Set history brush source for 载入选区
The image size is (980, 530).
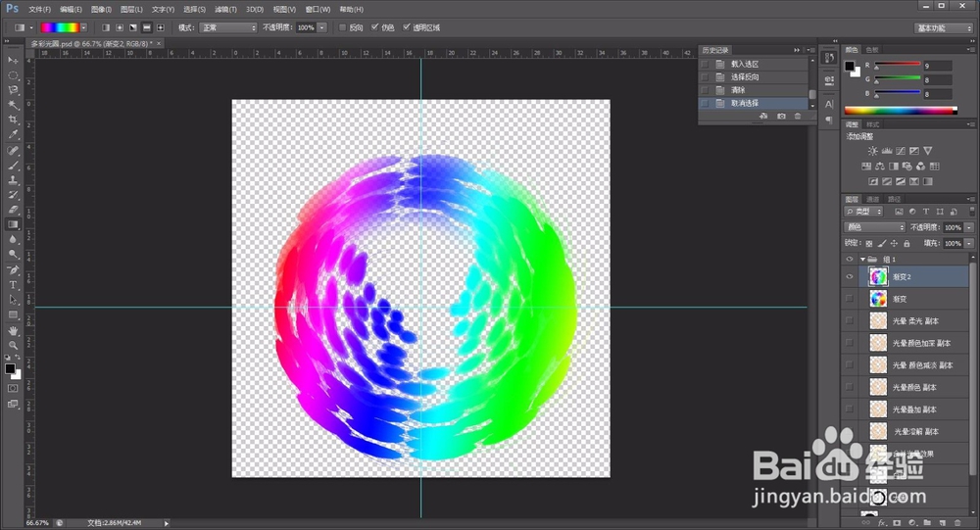705,64
